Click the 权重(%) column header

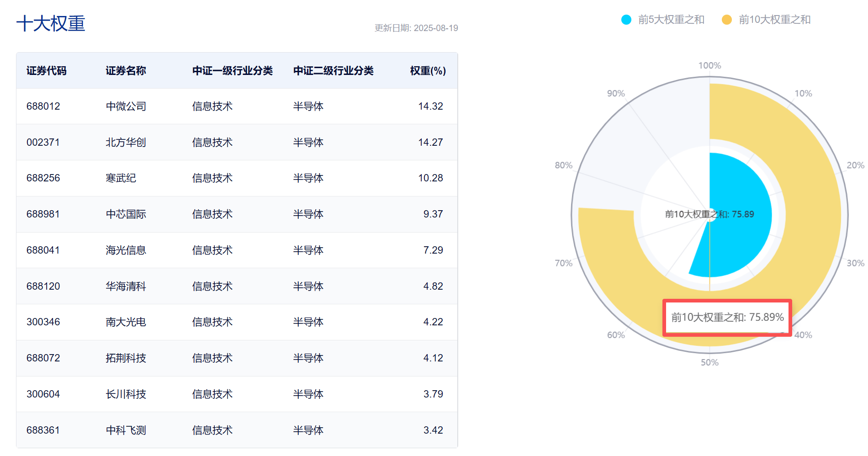click(x=428, y=71)
